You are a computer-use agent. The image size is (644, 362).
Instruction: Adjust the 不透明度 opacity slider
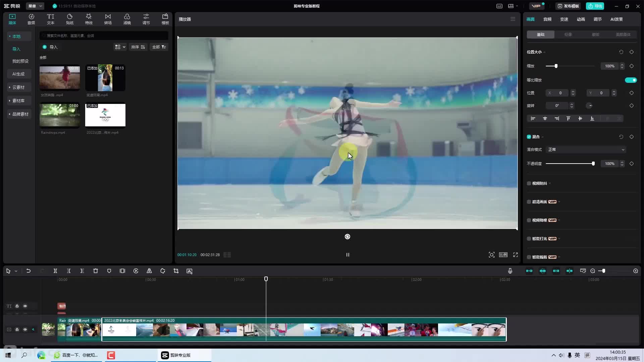[x=570, y=164]
